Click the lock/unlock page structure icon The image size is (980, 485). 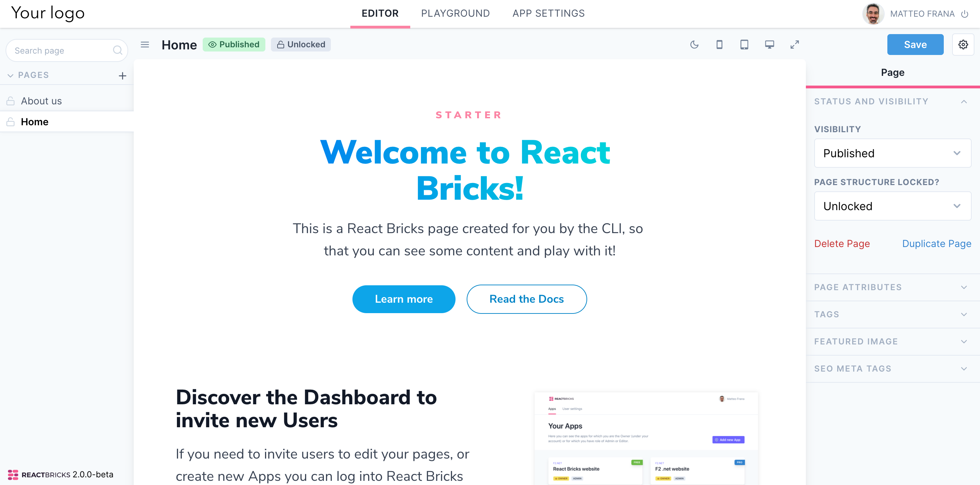click(281, 44)
